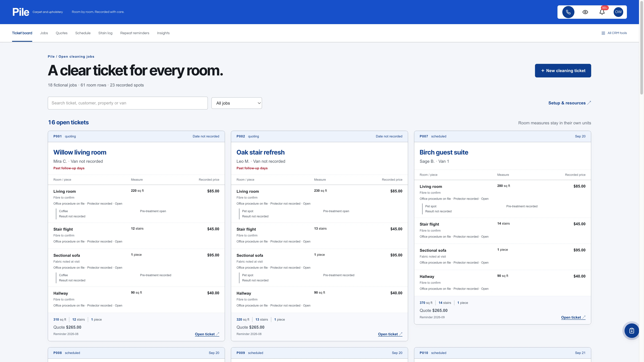
Task: Click the Pile / Open cleaning jobs breadcrumb
Action: pyautogui.click(x=71, y=56)
